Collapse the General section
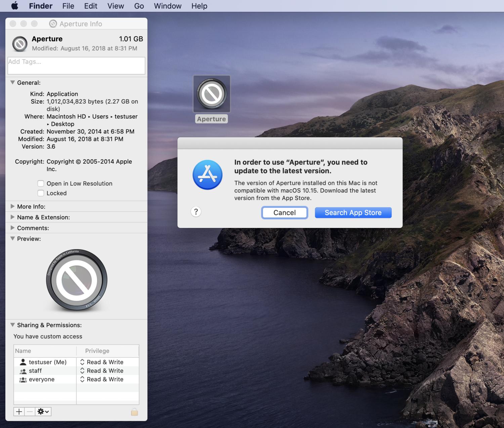504x428 pixels. [12, 82]
